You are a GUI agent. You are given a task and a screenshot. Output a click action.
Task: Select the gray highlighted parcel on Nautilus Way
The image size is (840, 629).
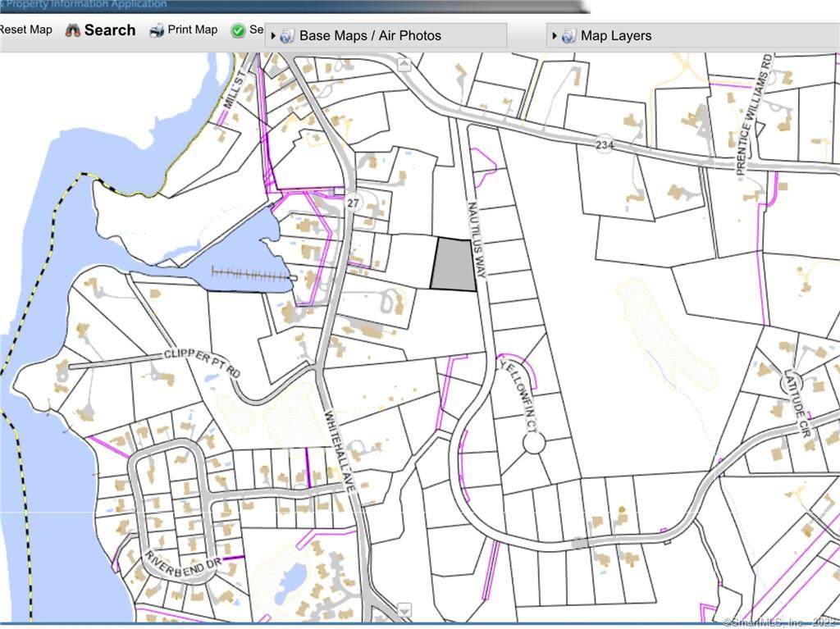coord(454,265)
